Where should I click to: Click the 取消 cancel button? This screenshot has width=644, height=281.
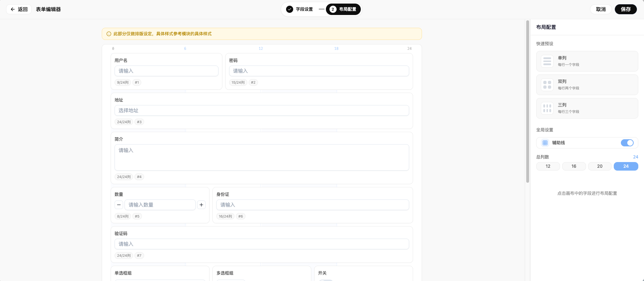tap(601, 9)
